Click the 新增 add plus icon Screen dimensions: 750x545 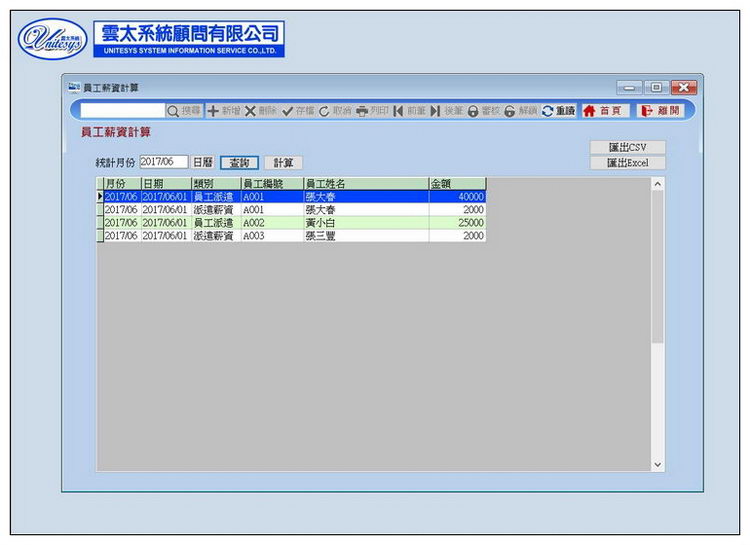click(213, 111)
